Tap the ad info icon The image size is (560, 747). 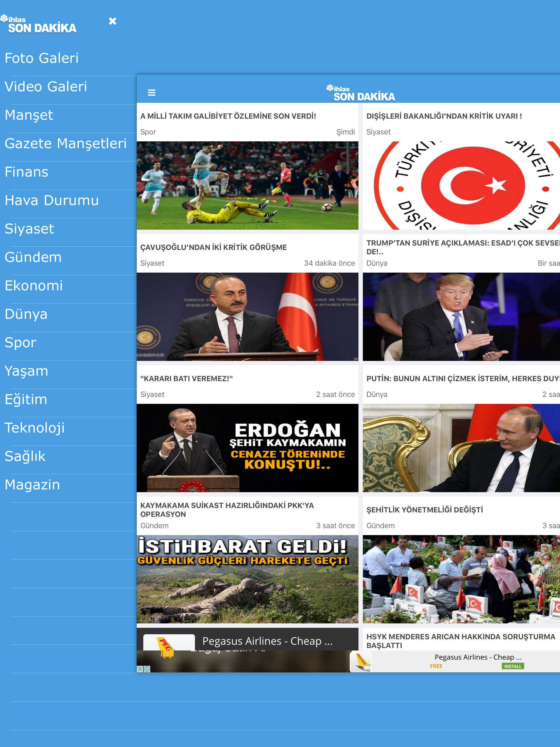point(147,669)
